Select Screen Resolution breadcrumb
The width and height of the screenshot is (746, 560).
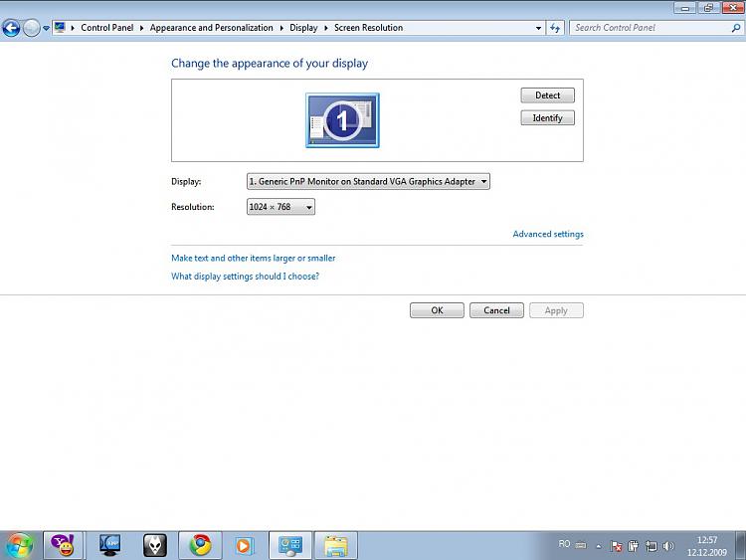(x=368, y=28)
